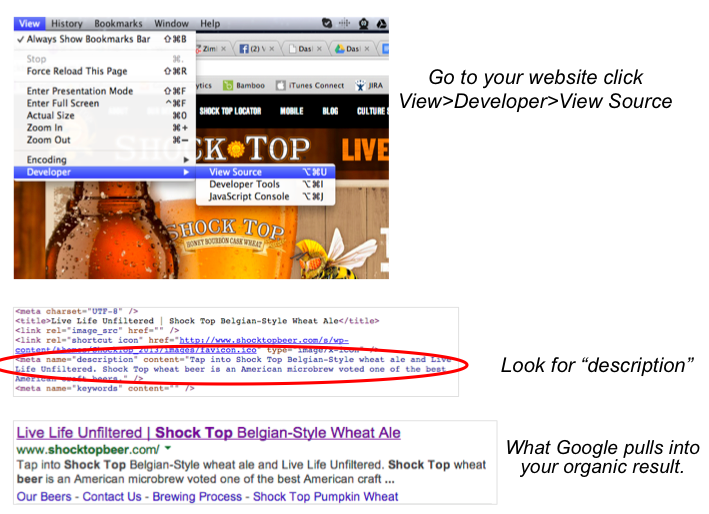Click the favicon URL link in source
The image size is (709, 514).
tap(182, 345)
